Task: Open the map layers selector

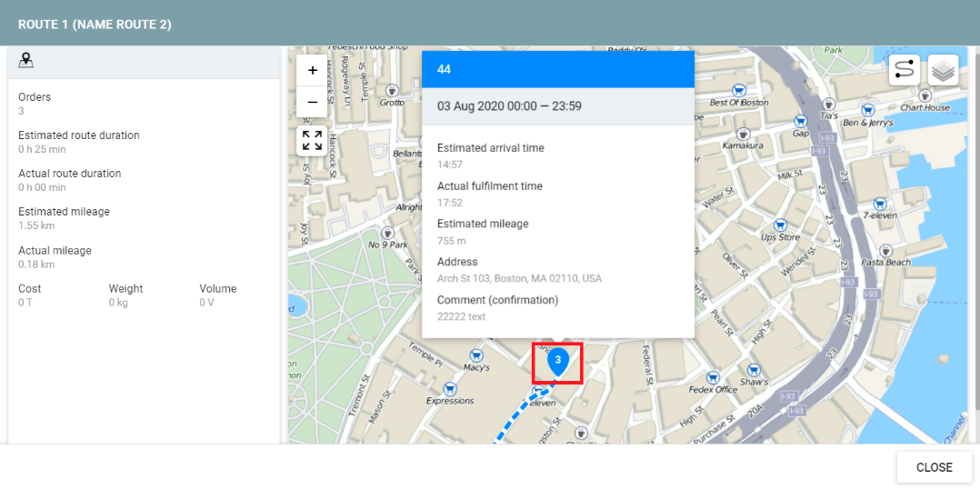Action: click(x=943, y=70)
